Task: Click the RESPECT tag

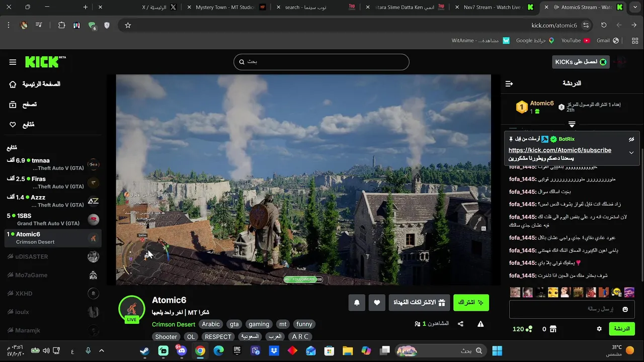Action: pyautogui.click(x=218, y=337)
